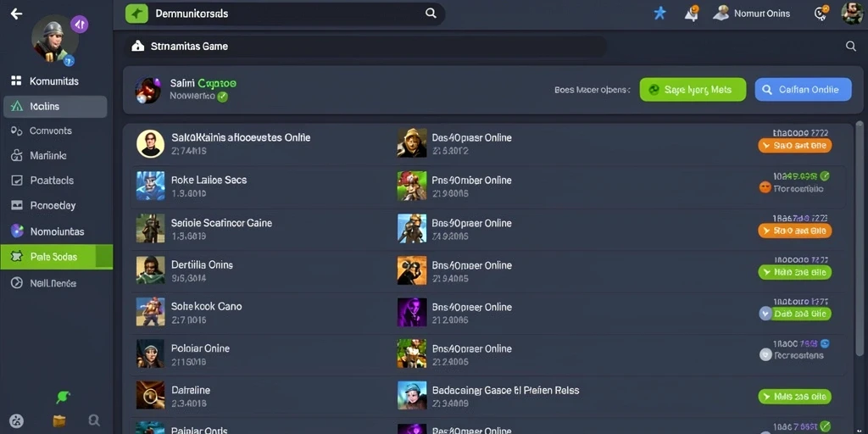
Task: Click the green button in Dafraline row
Action: [794, 397]
